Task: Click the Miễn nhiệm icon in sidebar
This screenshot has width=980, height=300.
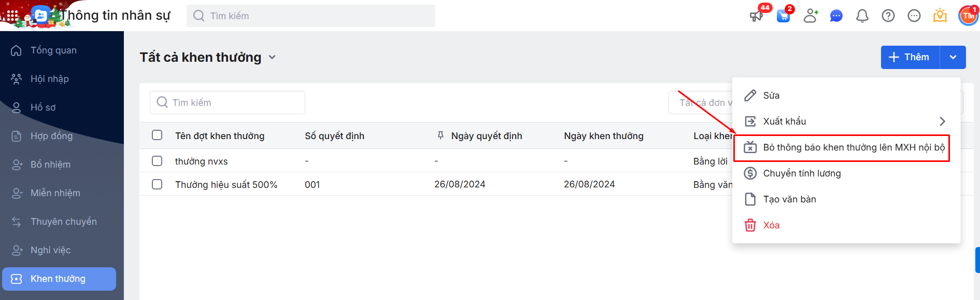Action: click(17, 193)
